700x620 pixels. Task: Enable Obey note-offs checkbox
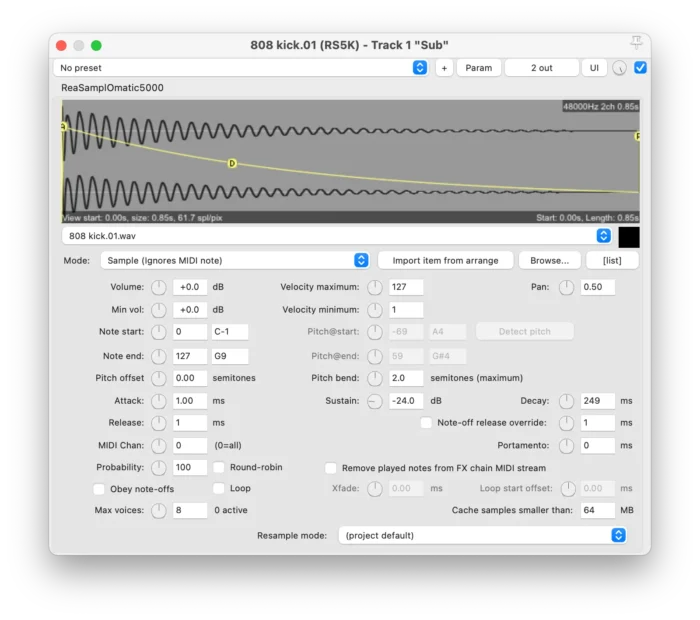tap(99, 489)
